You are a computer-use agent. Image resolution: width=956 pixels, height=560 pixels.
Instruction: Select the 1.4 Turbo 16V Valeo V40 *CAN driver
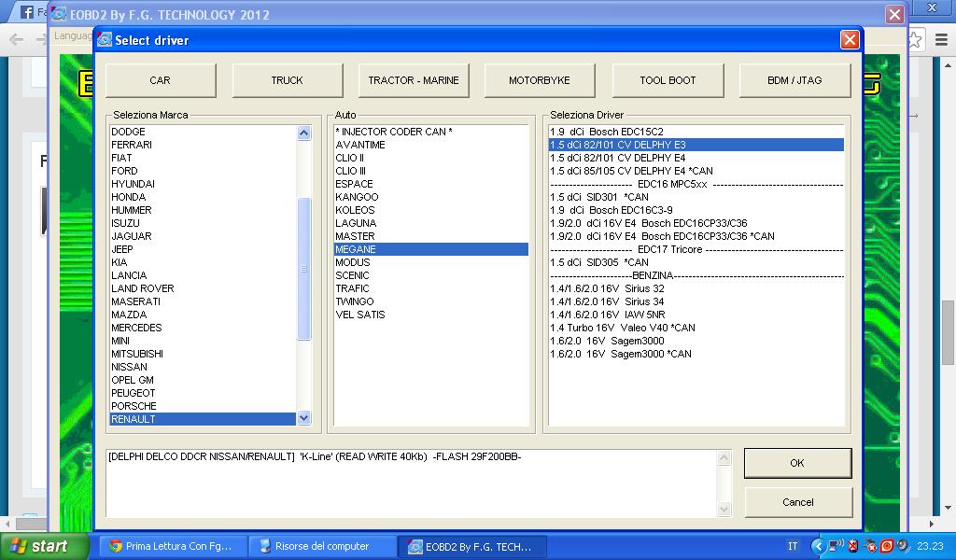623,328
